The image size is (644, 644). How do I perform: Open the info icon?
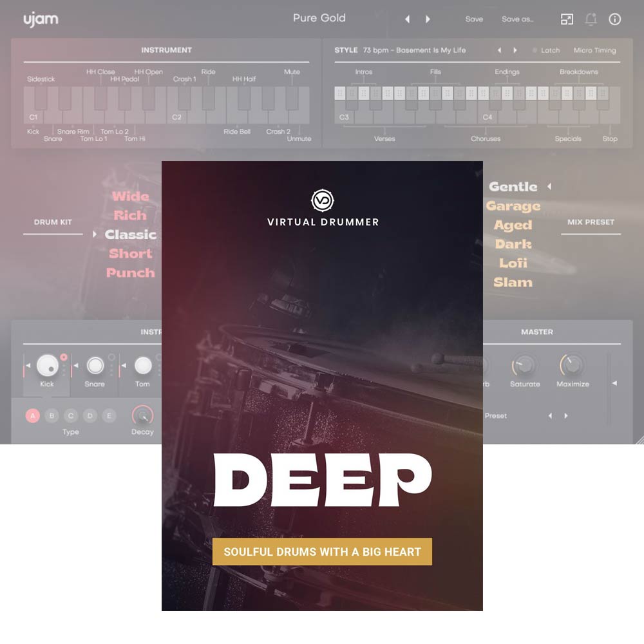(615, 19)
